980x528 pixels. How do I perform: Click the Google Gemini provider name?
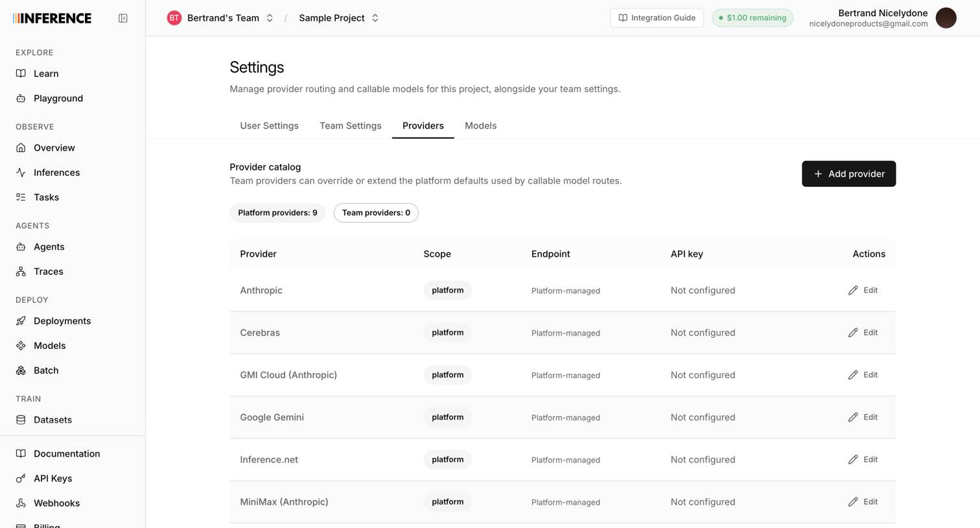[x=272, y=417]
